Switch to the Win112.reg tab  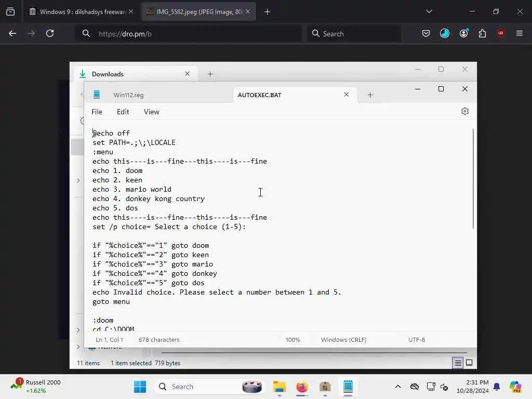coord(129,95)
